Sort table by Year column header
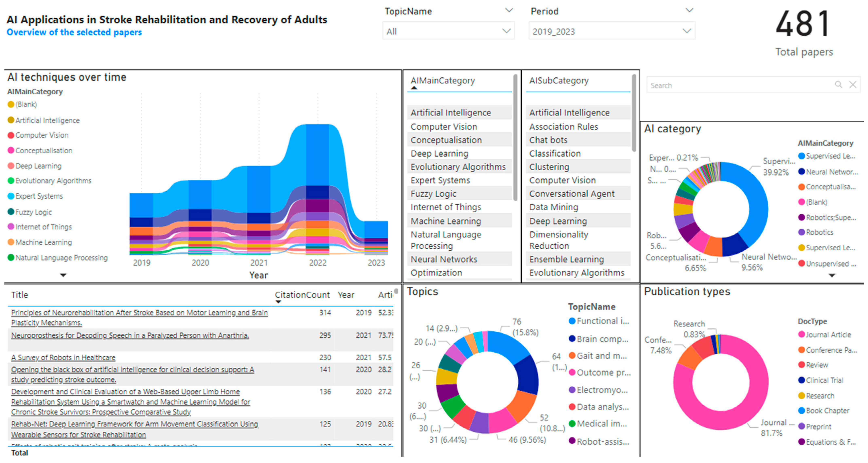This screenshot has height=463, width=868. click(x=346, y=295)
